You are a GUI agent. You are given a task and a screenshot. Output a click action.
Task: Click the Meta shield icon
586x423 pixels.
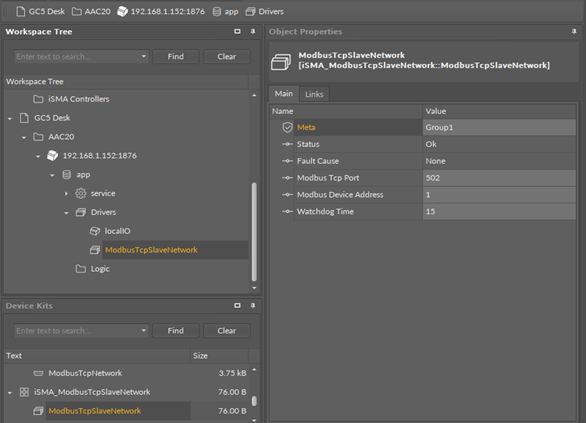287,127
